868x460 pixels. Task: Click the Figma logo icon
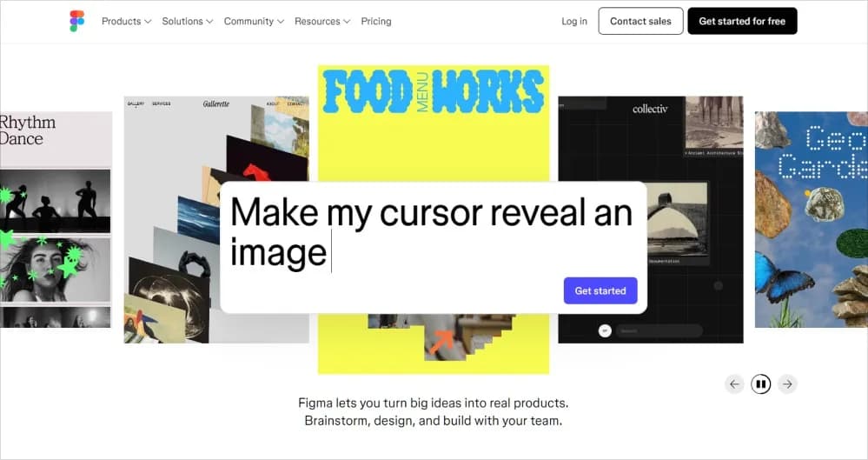pos(77,21)
